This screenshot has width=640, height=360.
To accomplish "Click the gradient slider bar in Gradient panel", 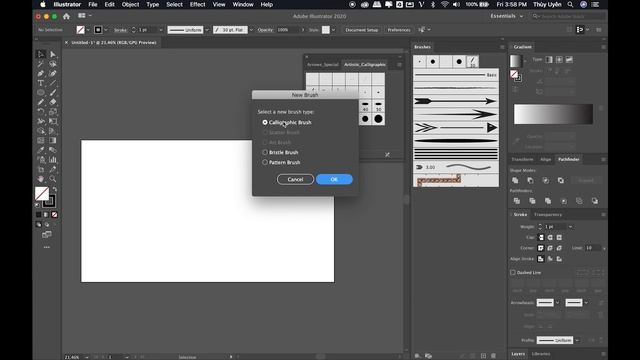I will 553,114.
